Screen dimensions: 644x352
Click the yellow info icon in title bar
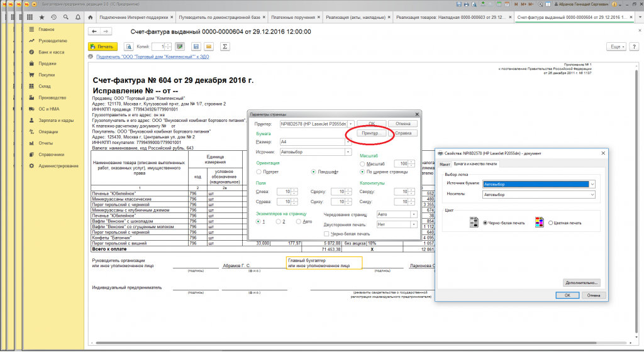point(614,4)
